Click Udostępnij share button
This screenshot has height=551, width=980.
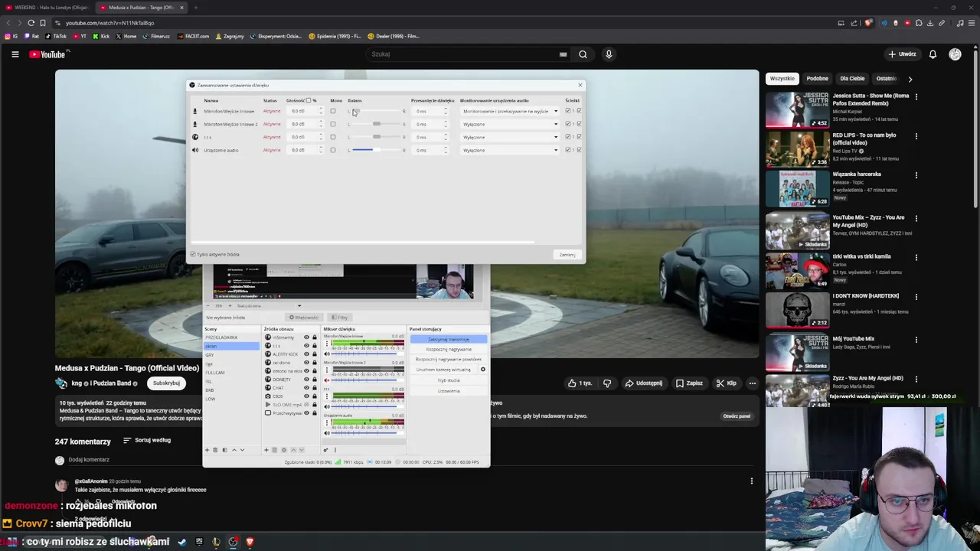[644, 383]
